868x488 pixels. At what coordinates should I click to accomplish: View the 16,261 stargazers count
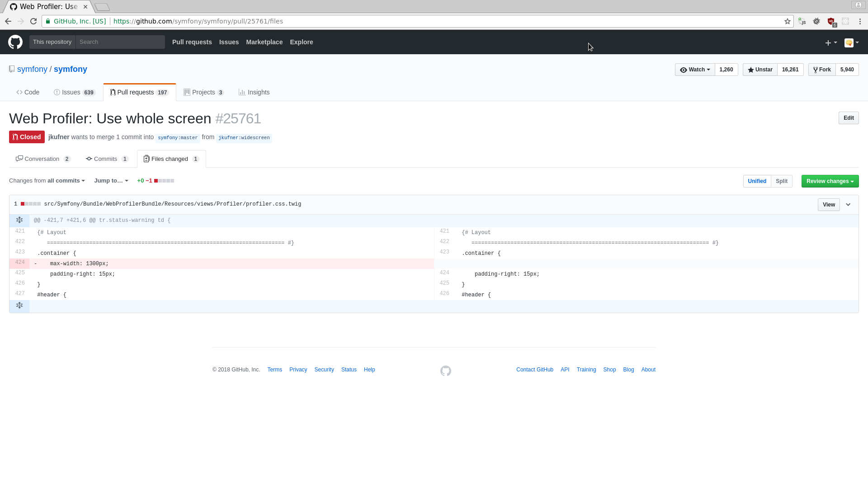pyautogui.click(x=790, y=70)
